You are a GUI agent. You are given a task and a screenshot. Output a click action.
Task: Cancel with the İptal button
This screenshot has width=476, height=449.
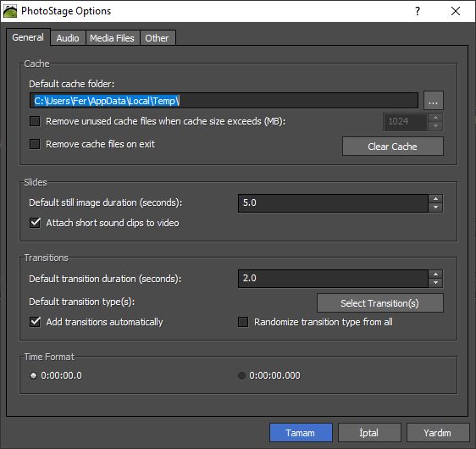[x=369, y=433]
